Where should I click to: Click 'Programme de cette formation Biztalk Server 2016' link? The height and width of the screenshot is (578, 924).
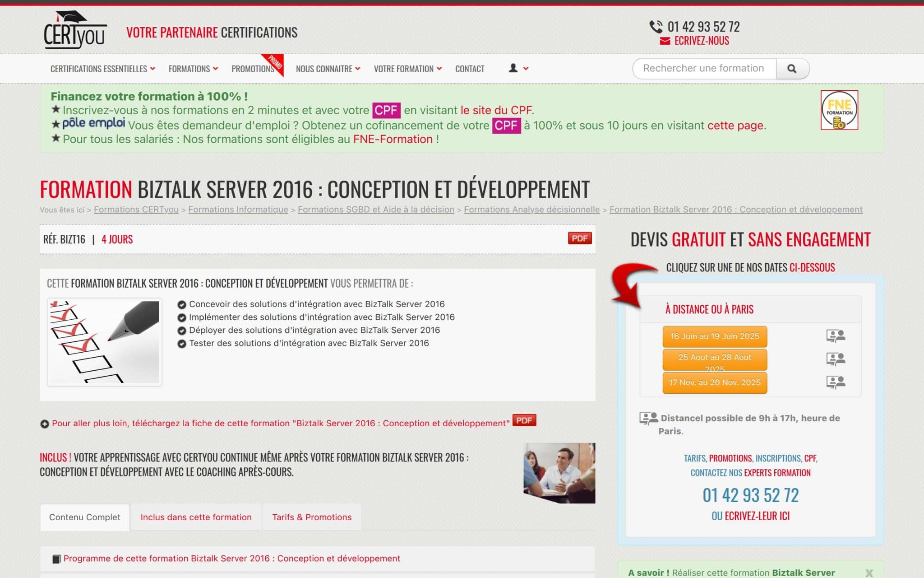(232, 559)
